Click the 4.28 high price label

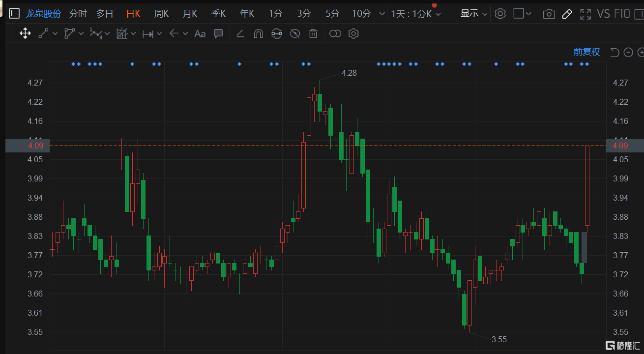pyautogui.click(x=349, y=73)
